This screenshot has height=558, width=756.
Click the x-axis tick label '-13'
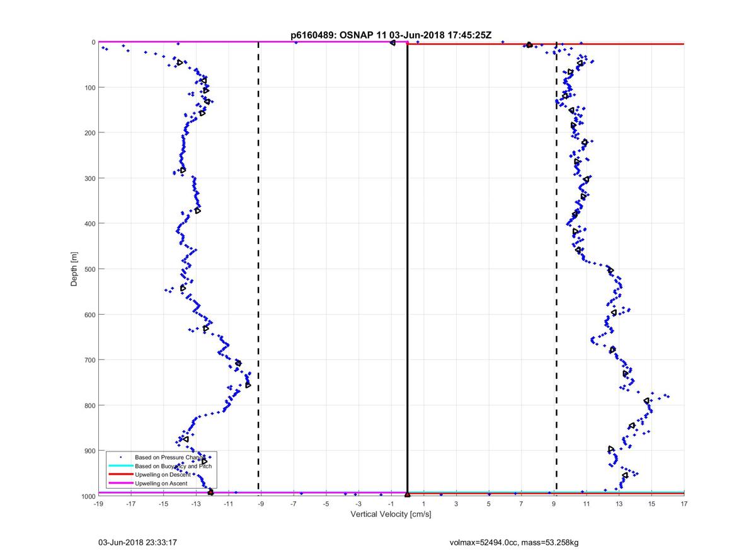tap(196, 504)
